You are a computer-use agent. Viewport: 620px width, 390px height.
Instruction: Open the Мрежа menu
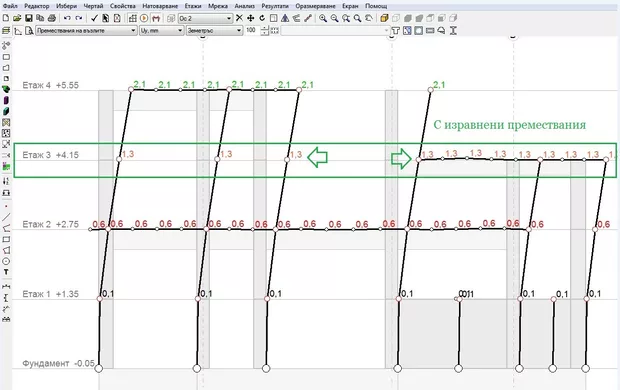click(218, 6)
